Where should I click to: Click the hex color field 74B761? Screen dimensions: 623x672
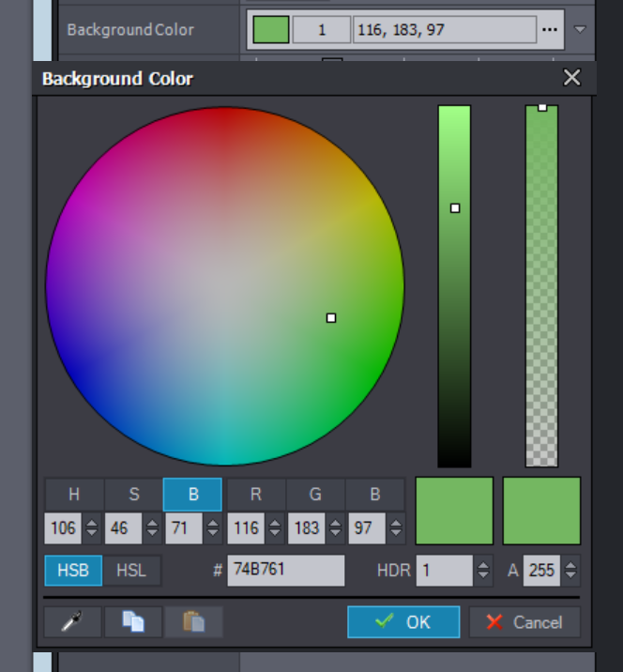pyautogui.click(x=285, y=570)
